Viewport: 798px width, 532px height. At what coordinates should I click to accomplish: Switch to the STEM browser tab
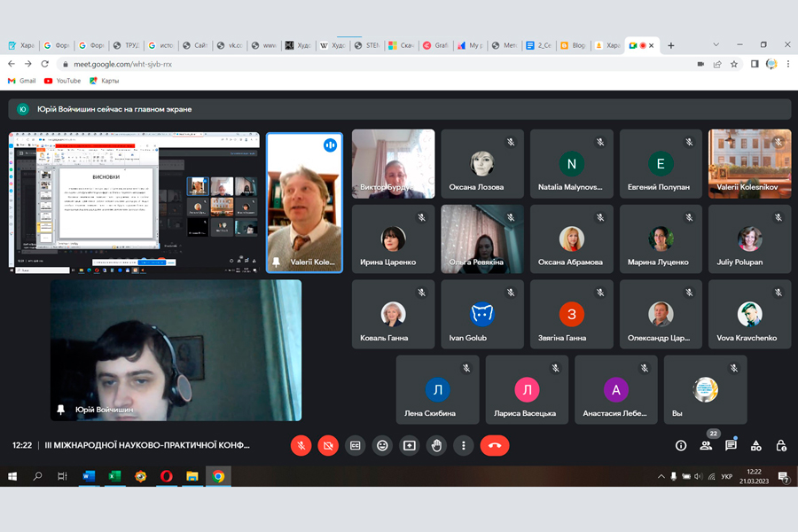[367, 45]
